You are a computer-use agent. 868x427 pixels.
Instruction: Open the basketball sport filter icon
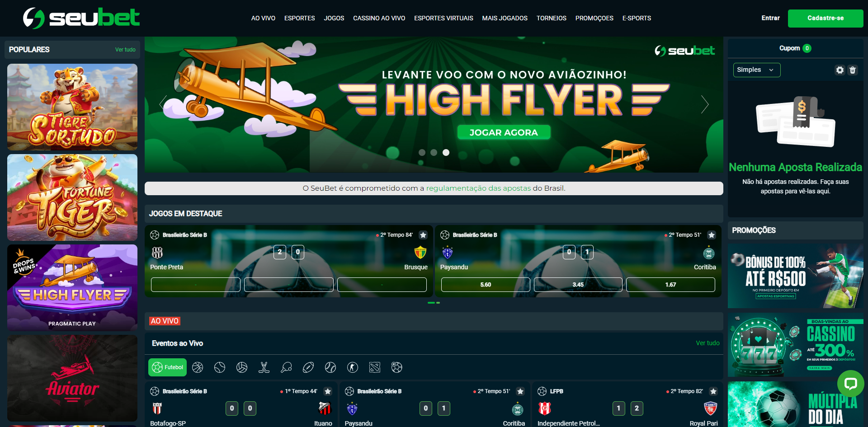[198, 367]
